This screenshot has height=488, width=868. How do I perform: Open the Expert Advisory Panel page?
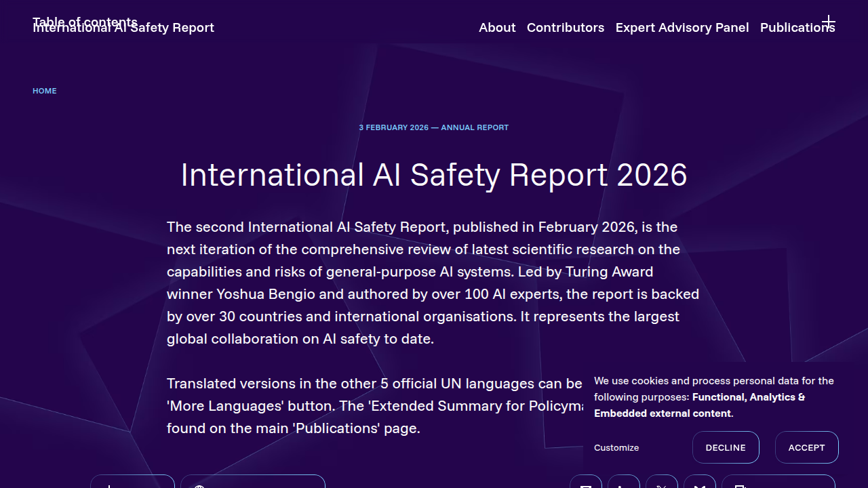[x=682, y=28]
